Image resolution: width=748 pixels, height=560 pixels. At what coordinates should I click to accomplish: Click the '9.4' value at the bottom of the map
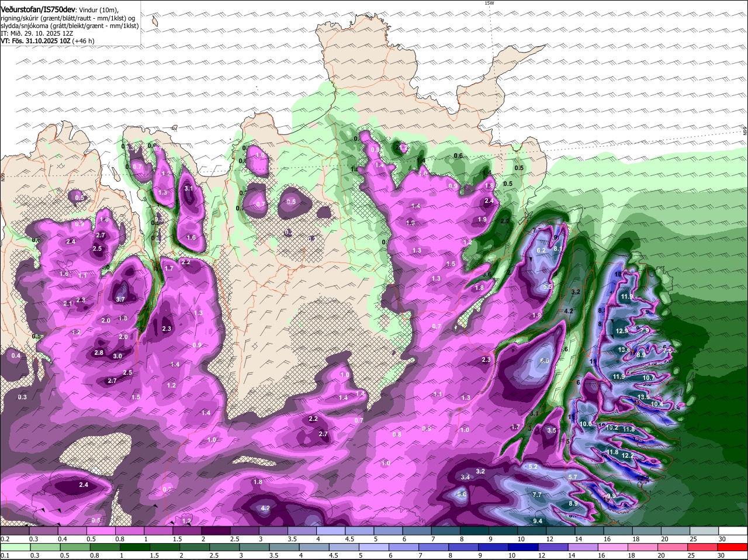tap(538, 521)
